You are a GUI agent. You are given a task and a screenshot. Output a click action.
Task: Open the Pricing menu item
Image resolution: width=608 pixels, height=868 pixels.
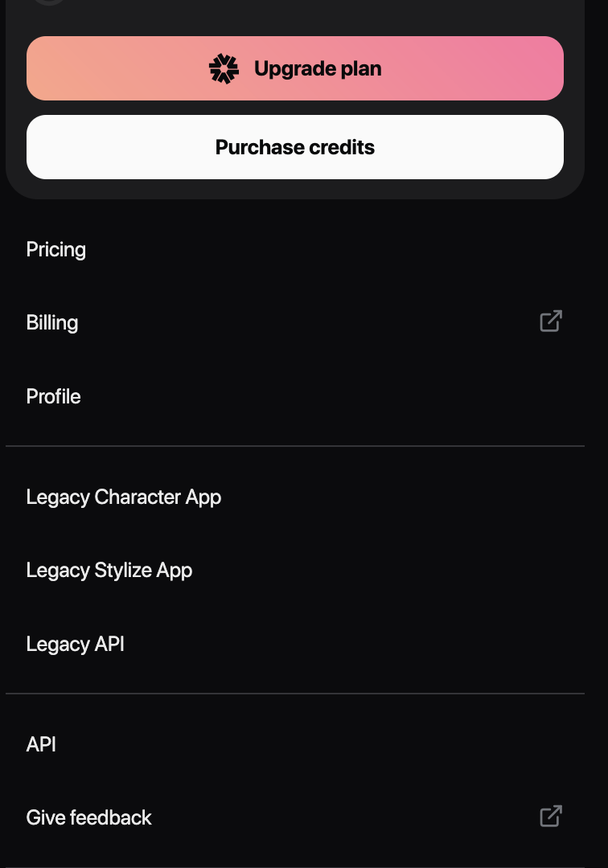point(295,250)
